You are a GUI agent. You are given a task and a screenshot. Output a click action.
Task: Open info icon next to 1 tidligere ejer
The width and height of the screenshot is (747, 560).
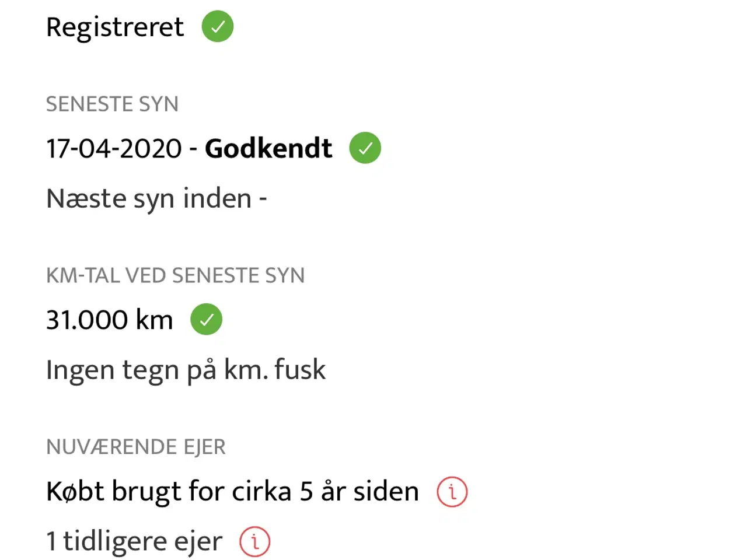tap(255, 542)
